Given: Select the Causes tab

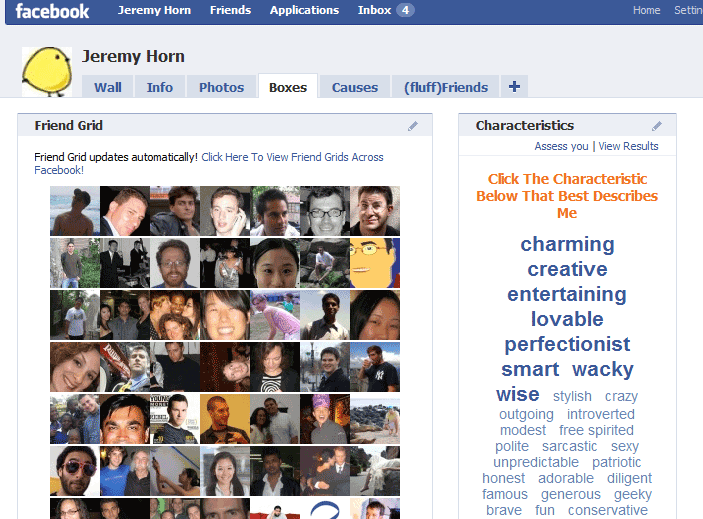Looking at the screenshot, I should (x=355, y=87).
